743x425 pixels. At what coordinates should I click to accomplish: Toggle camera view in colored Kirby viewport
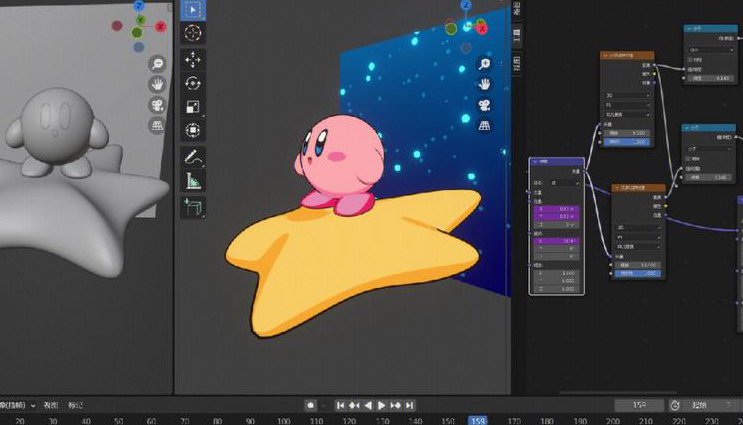(x=484, y=105)
